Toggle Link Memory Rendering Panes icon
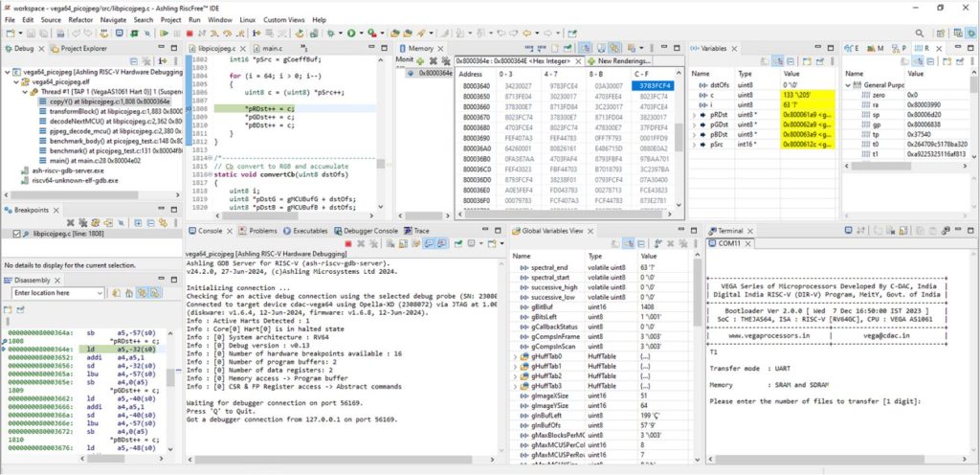This screenshot has width=980, height=475. tap(613, 48)
